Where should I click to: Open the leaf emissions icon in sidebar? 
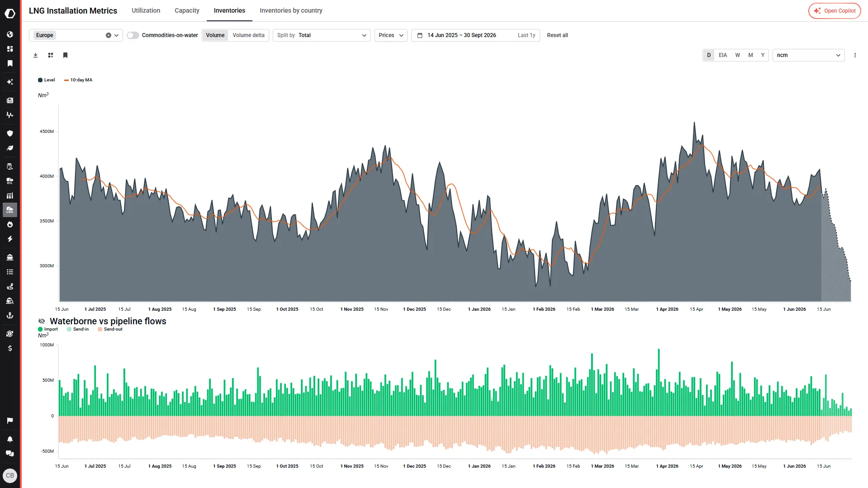pos(10,148)
